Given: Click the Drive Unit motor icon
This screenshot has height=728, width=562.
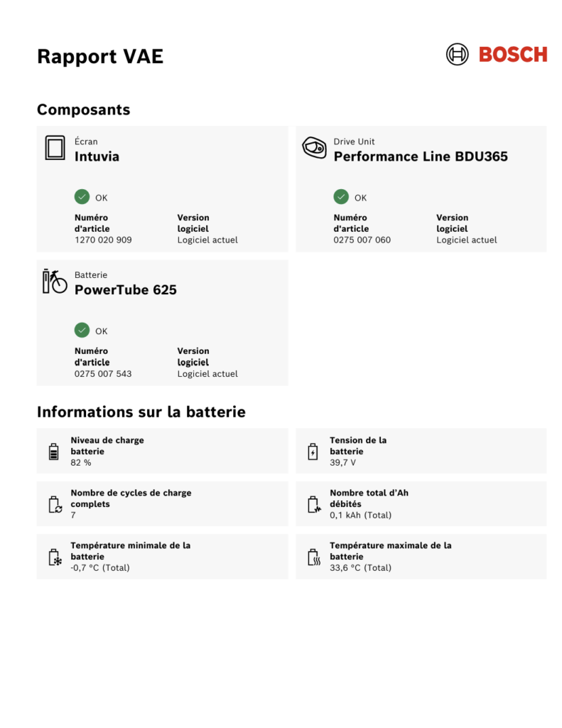Looking at the screenshot, I should (315, 147).
